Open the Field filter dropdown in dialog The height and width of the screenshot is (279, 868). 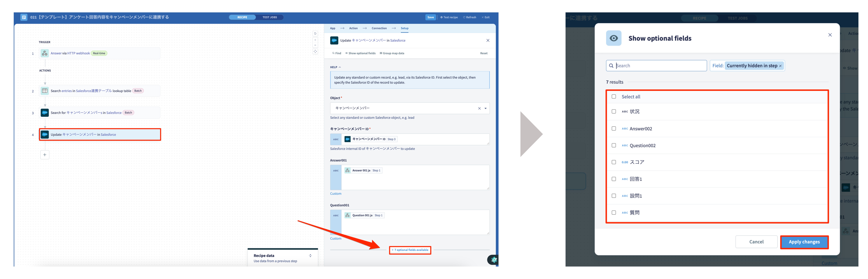[x=747, y=66]
